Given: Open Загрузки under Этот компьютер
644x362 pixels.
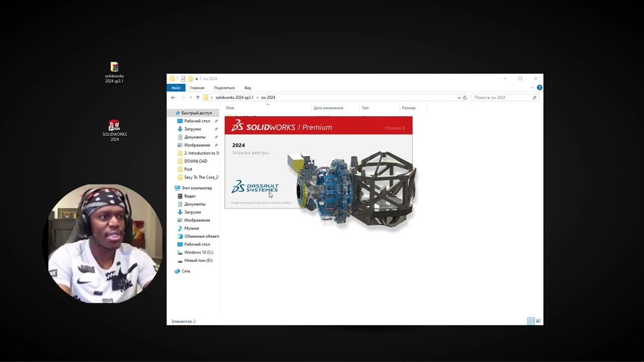Looking at the screenshot, I should 192,212.
